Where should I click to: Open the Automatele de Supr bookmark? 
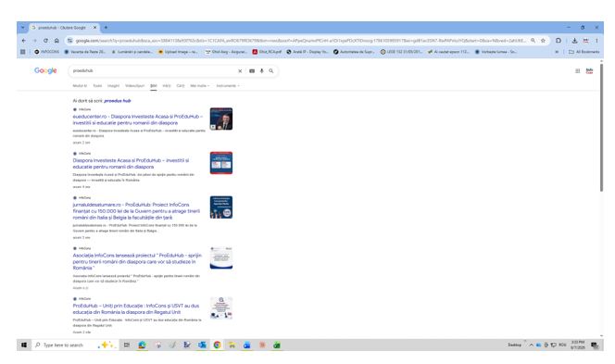(x=354, y=51)
